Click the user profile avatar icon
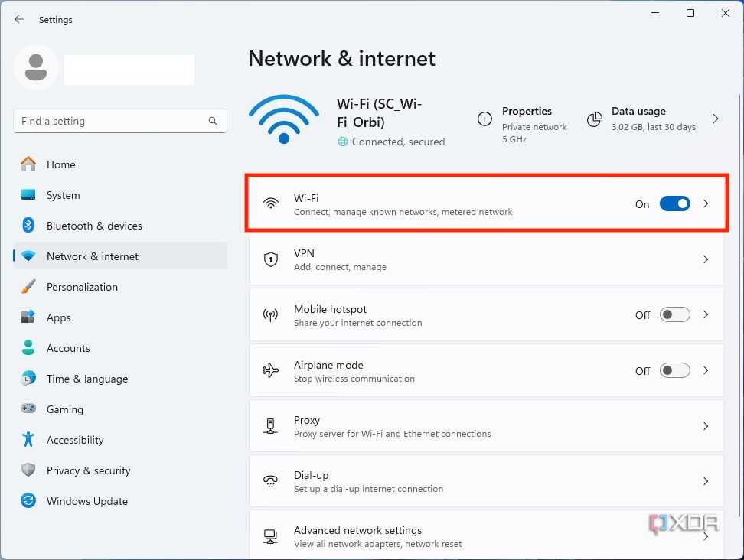This screenshot has width=744, height=560. tap(36, 68)
